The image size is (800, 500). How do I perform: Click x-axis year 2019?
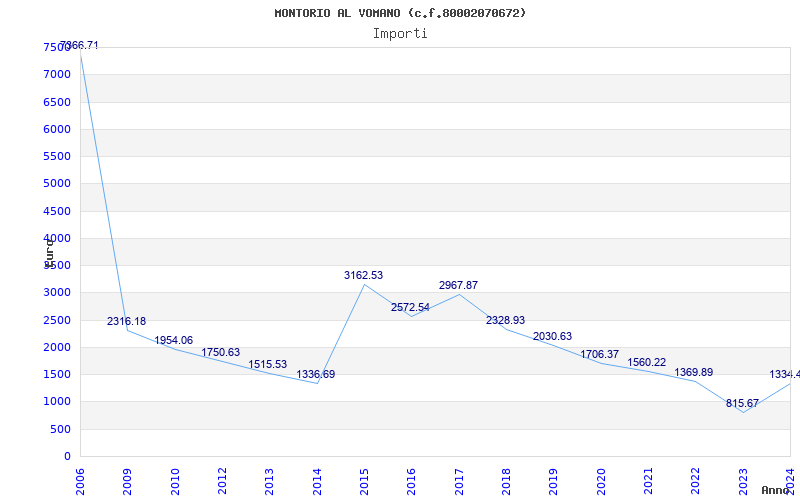(x=554, y=481)
